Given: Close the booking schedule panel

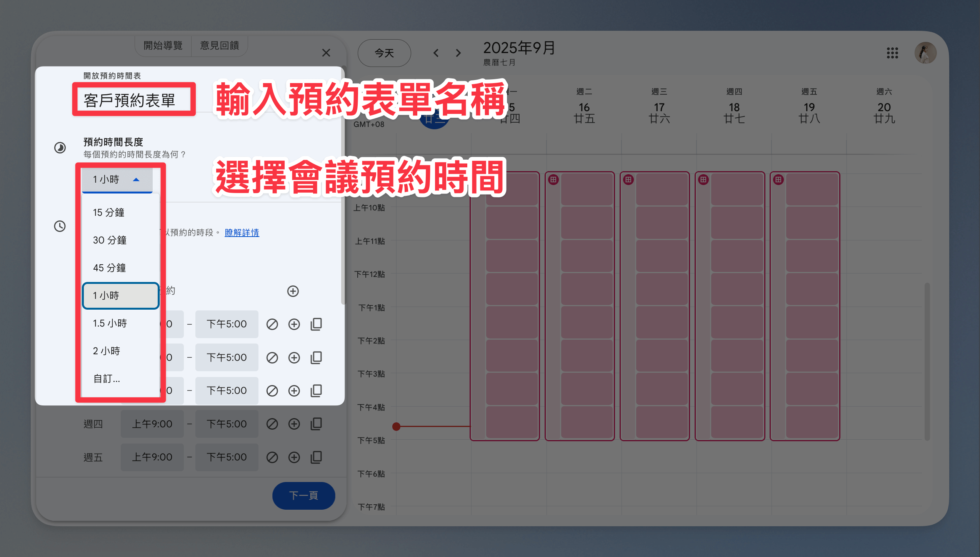Looking at the screenshot, I should point(326,53).
